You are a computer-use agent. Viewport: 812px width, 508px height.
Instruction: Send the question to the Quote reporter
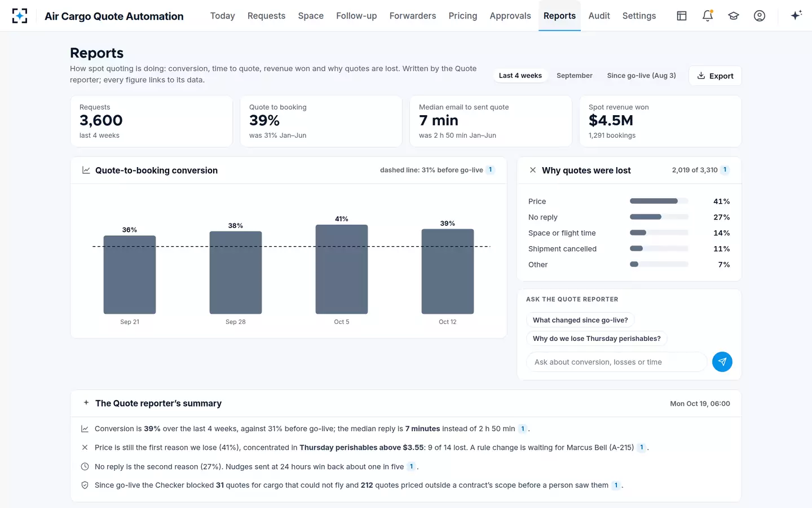pos(722,362)
